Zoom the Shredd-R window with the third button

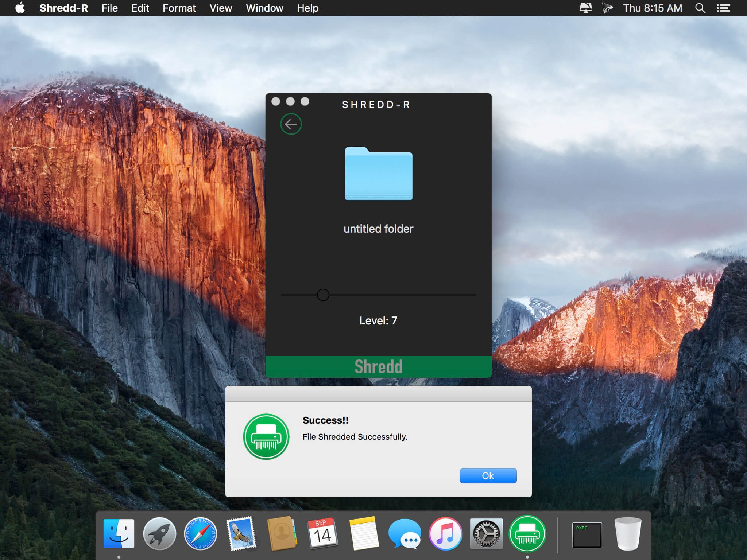(305, 101)
